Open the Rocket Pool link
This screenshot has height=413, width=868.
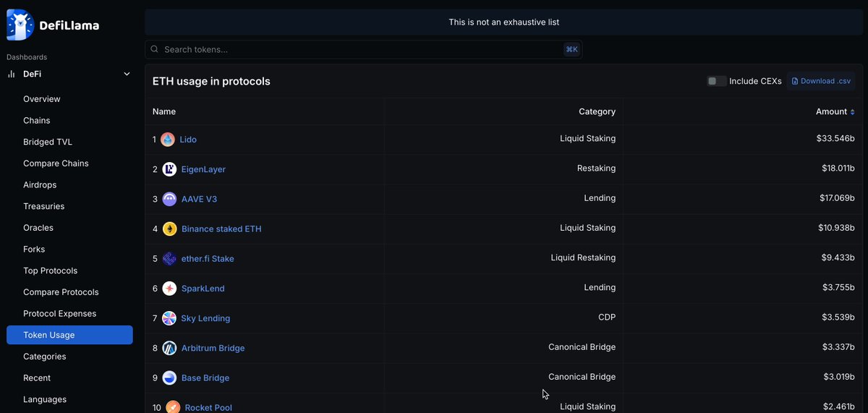tap(209, 408)
